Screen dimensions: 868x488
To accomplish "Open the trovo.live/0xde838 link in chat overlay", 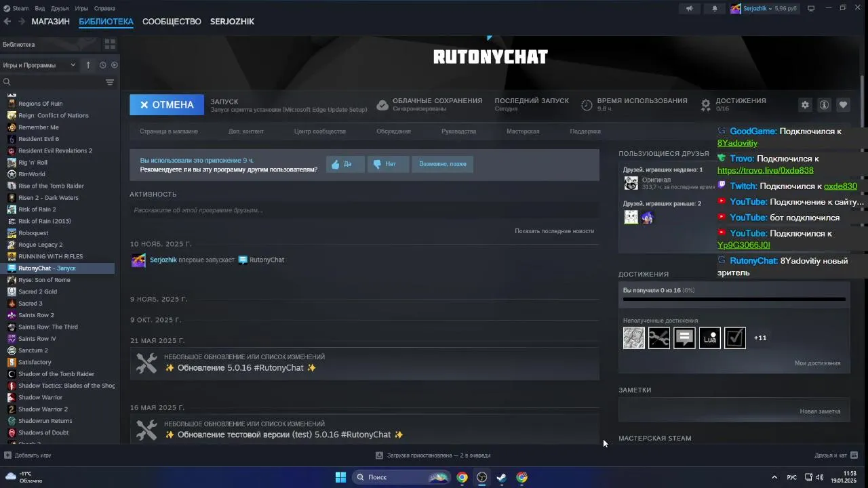I will (x=765, y=171).
